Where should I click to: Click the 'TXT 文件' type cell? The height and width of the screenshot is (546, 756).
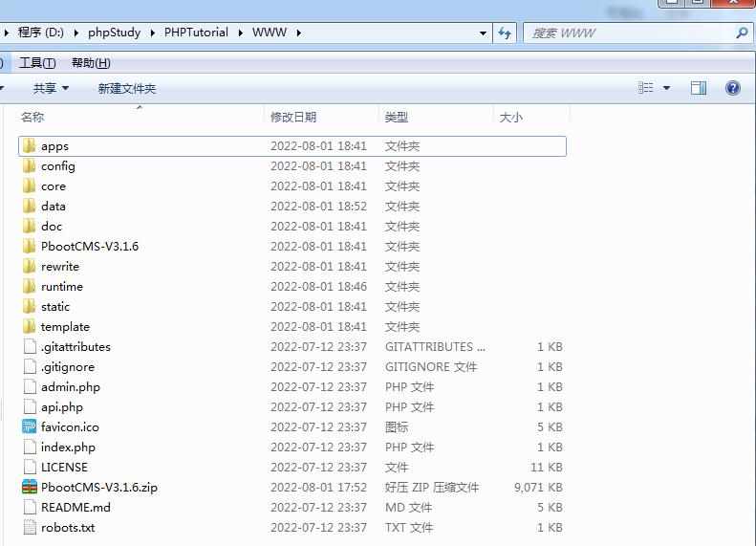click(409, 527)
